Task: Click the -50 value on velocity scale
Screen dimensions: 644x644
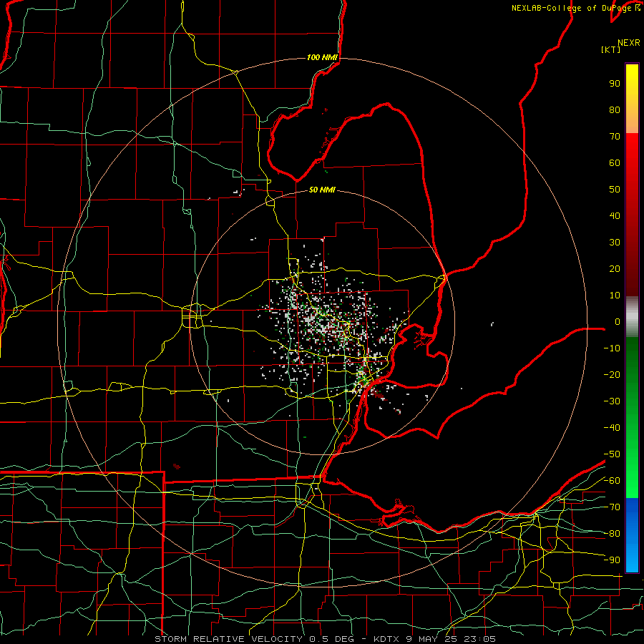Action: (x=612, y=454)
